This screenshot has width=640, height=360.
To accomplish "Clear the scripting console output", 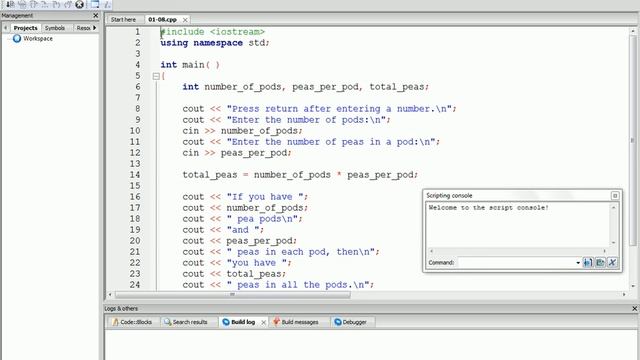I will 612,262.
